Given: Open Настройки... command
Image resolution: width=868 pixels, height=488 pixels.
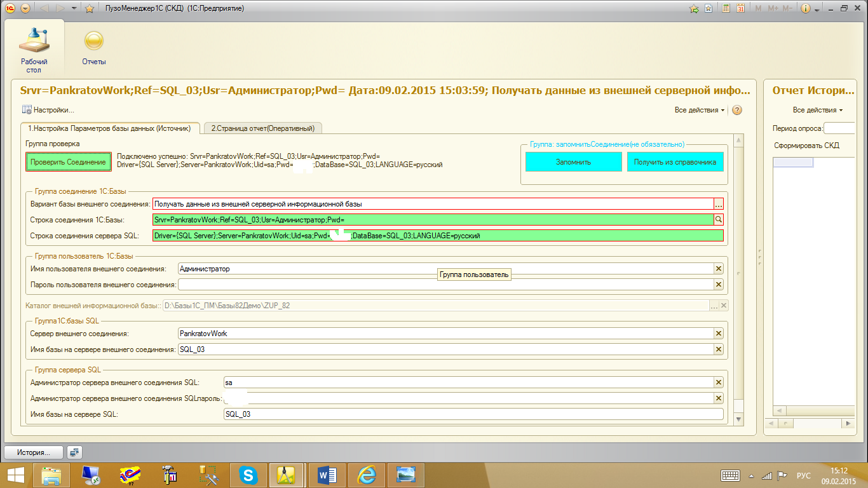Looking at the screenshot, I should point(48,110).
